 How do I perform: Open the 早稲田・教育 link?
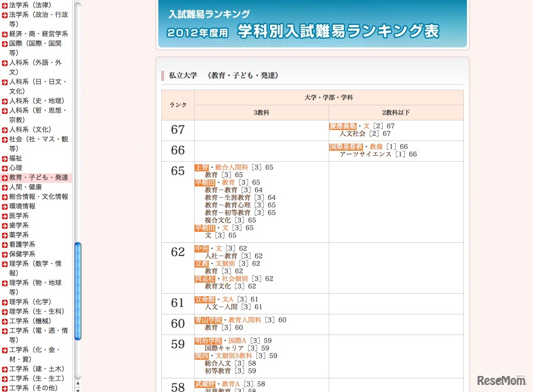(214, 182)
